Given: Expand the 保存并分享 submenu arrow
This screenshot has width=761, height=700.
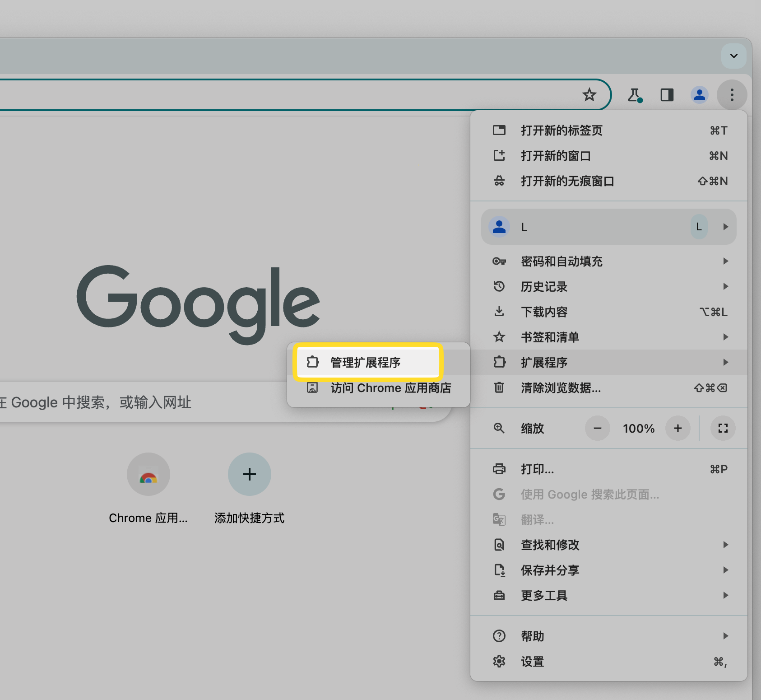Looking at the screenshot, I should (x=725, y=570).
